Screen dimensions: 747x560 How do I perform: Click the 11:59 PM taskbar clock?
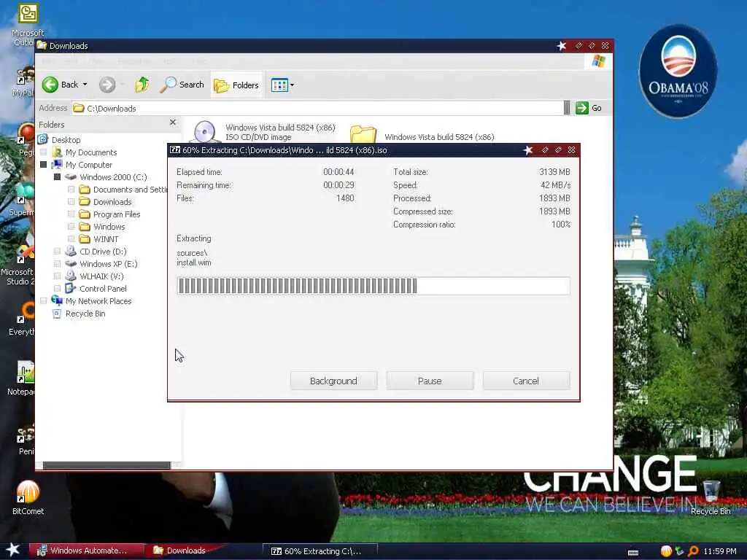[x=720, y=551]
